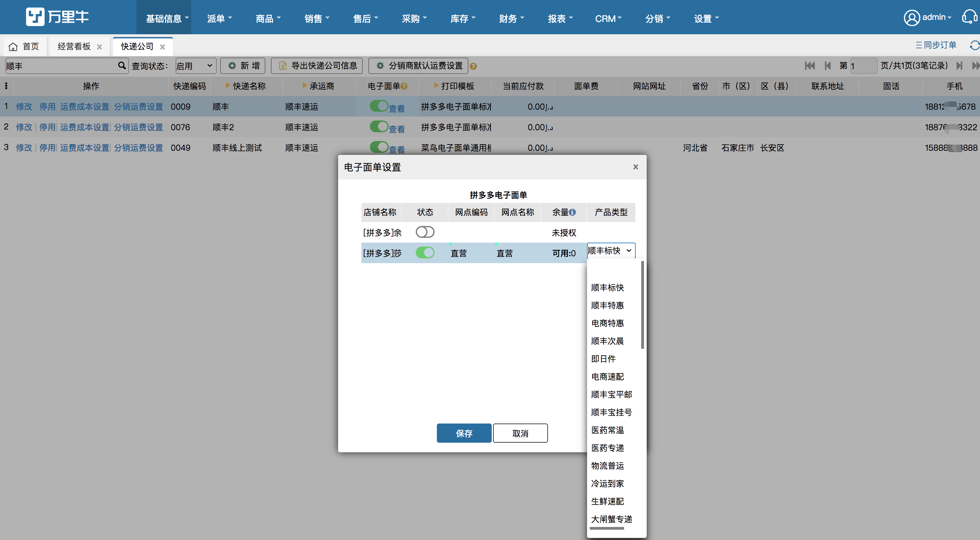The image size is (980, 540).
Task: Sort by the 承运商 column
Action: tap(319, 86)
